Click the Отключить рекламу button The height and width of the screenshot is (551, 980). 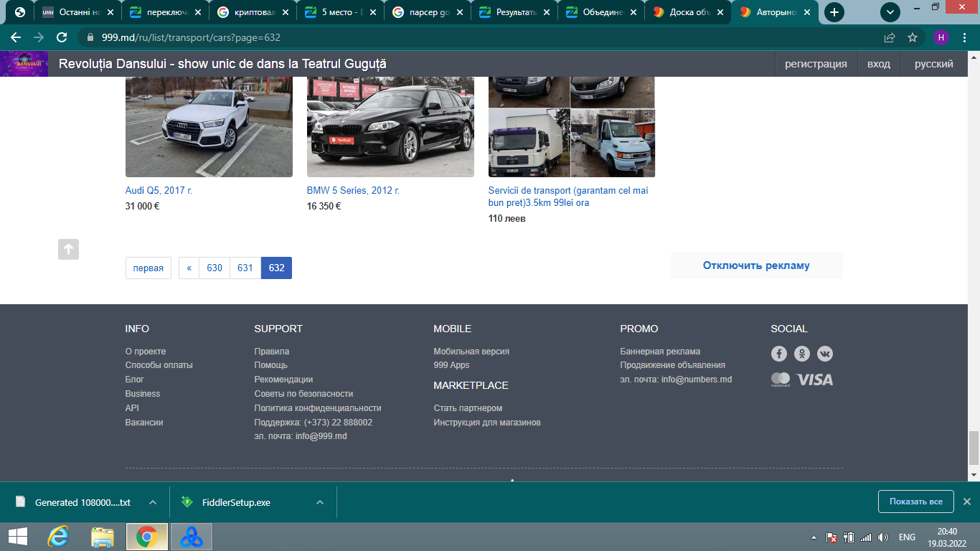(756, 265)
